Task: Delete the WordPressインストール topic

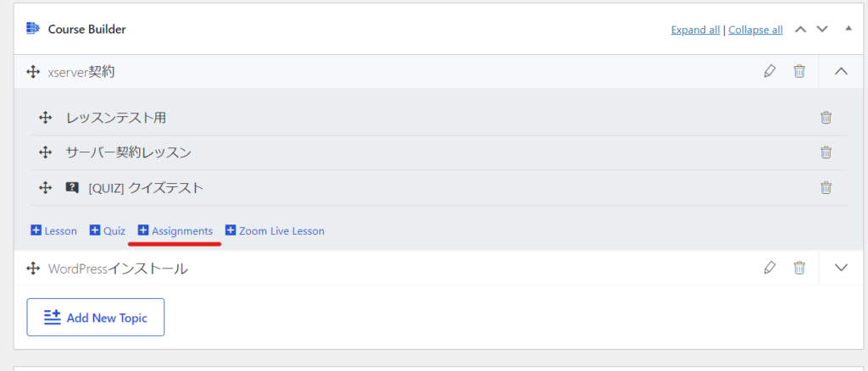Action: [798, 268]
